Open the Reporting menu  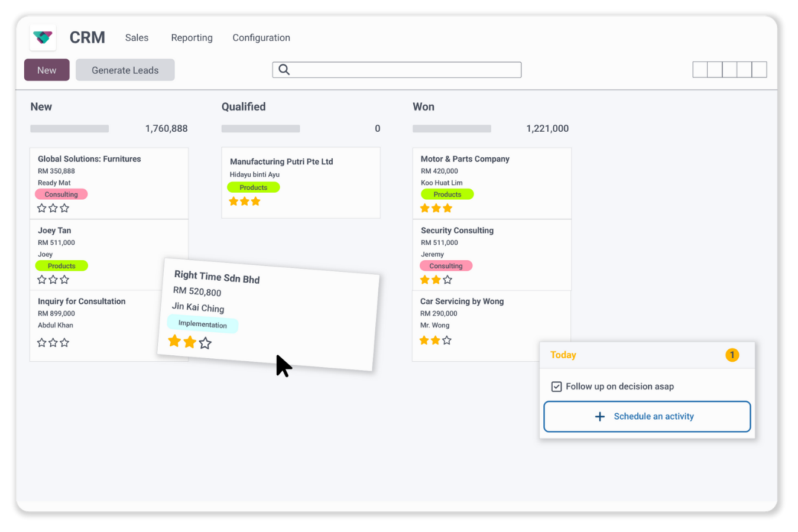(192, 38)
